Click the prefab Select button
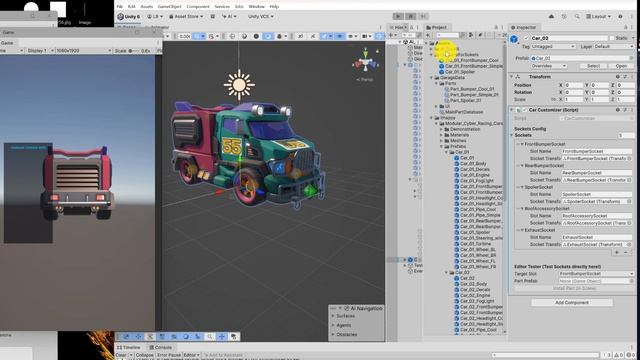640x360 pixels. point(593,66)
